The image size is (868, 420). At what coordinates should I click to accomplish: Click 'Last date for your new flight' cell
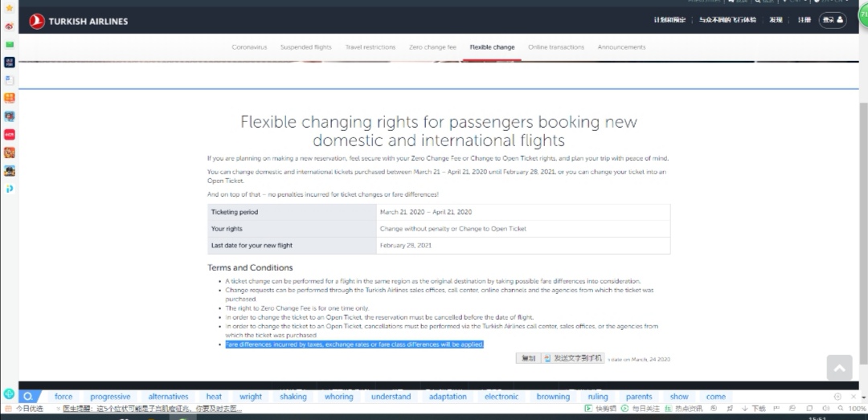[292, 246]
